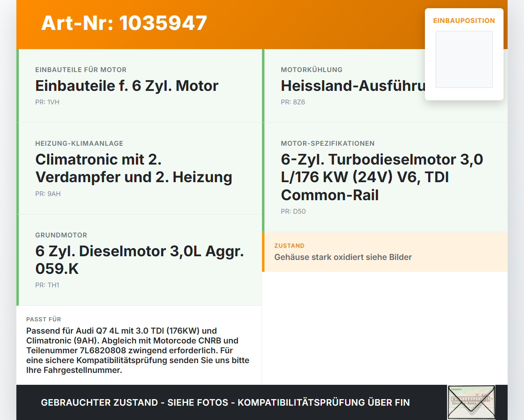This screenshot has width=524, height=420.
Task: Select the Einbauteile f. 6 Zyl. Motor title
Action: click(127, 86)
